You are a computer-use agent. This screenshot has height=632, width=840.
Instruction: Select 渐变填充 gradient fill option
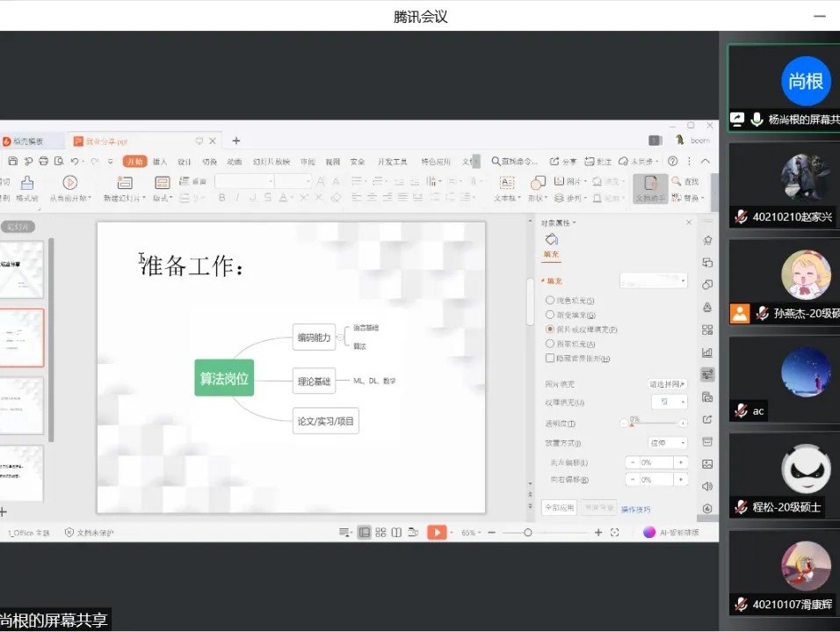pos(550,315)
